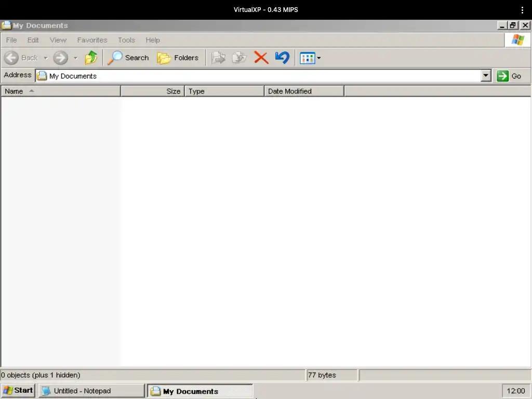
Task: Restore down the My Documents window
Action: pos(513,25)
